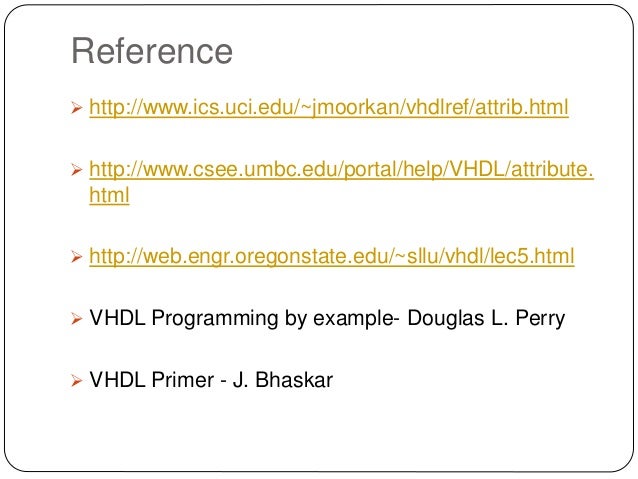638x479 pixels.
Task: Click the arrow bullet beside uci.edu link
Action: click(76, 108)
